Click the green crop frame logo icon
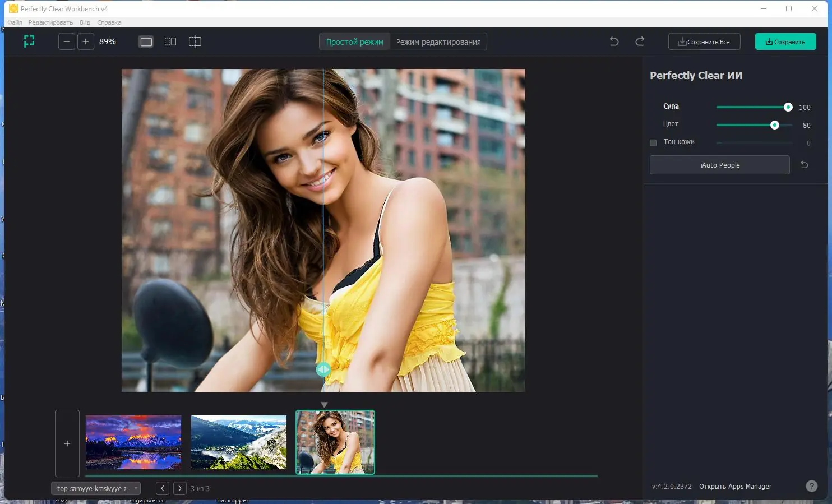This screenshot has height=504, width=832. click(x=29, y=41)
